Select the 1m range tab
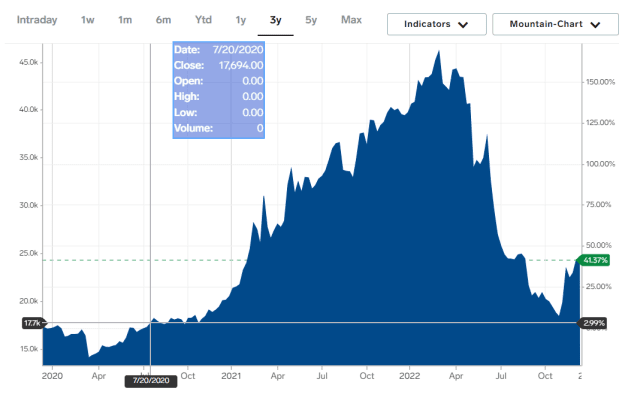 [x=125, y=20]
